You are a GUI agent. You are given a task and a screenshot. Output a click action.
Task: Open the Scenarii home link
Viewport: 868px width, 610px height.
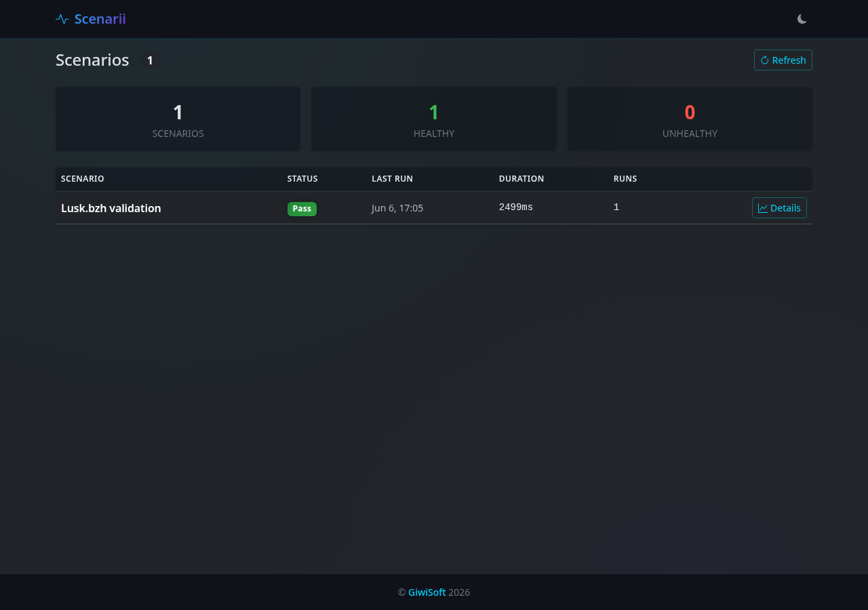[x=91, y=19]
